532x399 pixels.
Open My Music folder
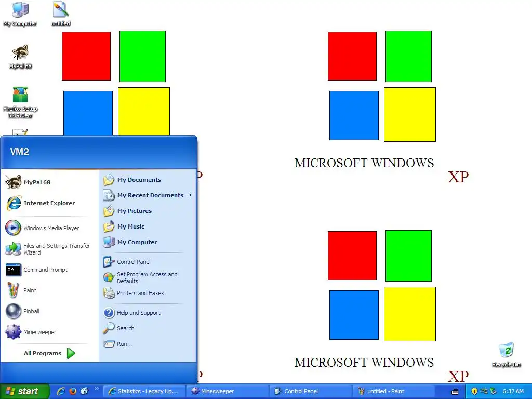coord(148,227)
